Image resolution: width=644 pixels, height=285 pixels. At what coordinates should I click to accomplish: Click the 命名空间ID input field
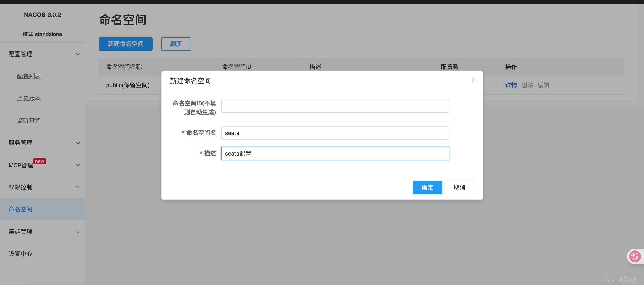335,106
